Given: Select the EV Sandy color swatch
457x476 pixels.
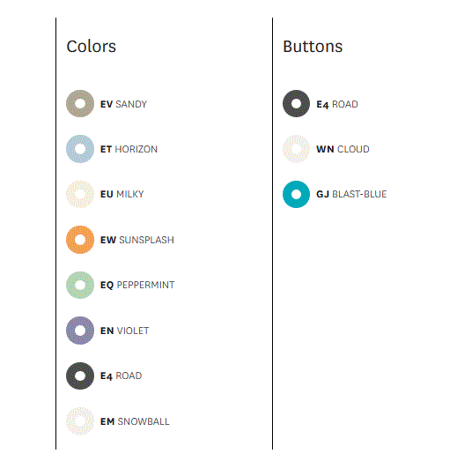Looking at the screenshot, I should [80, 103].
